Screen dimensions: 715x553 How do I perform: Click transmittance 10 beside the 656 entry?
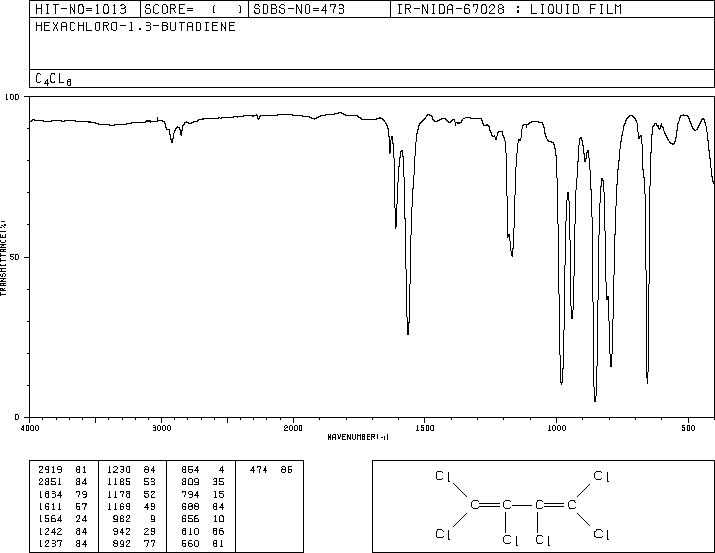point(218,519)
